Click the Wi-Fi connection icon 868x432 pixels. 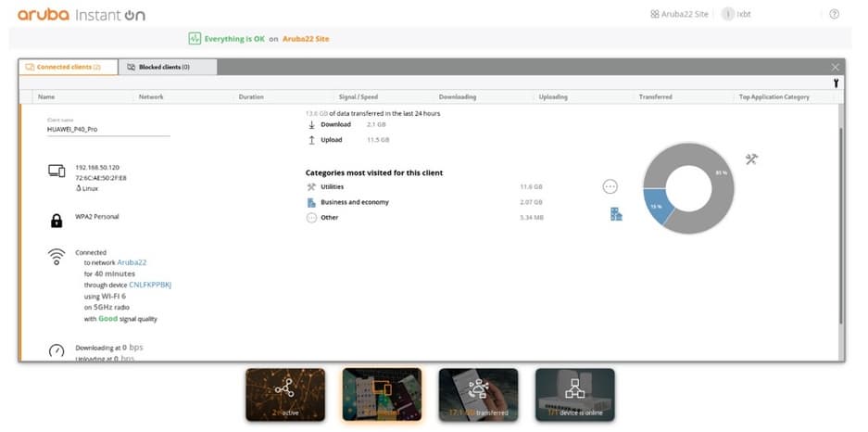[57, 257]
